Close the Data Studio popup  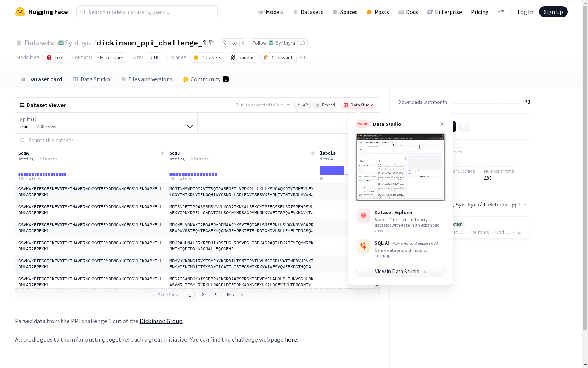[x=442, y=124]
